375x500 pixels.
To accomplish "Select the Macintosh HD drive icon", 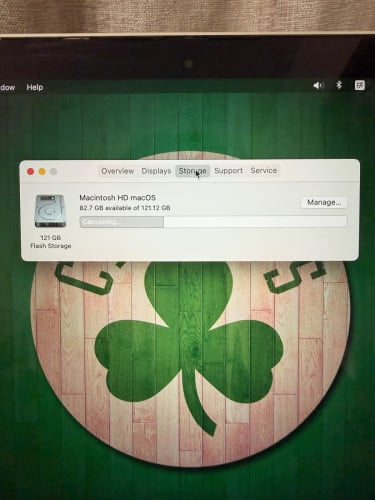I will 50,211.
